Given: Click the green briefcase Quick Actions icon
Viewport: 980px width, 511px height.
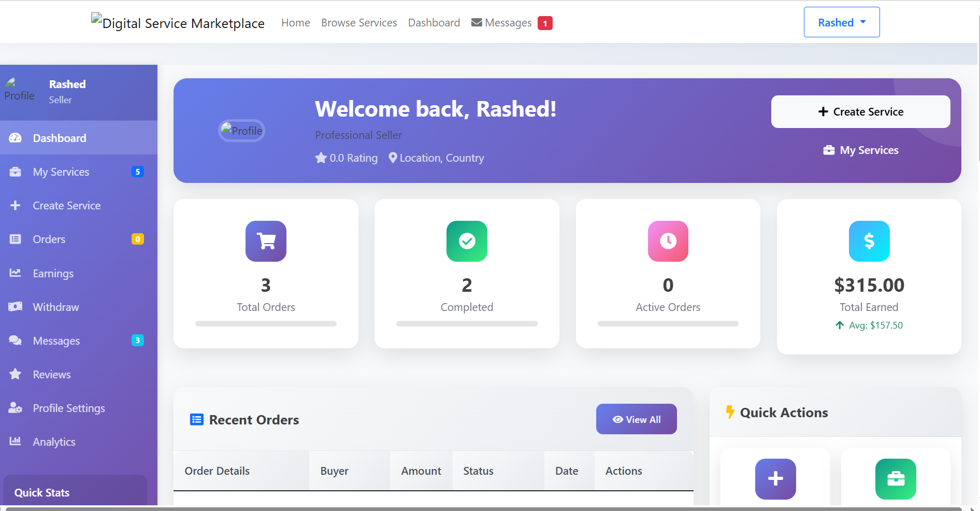Looking at the screenshot, I should click(895, 478).
